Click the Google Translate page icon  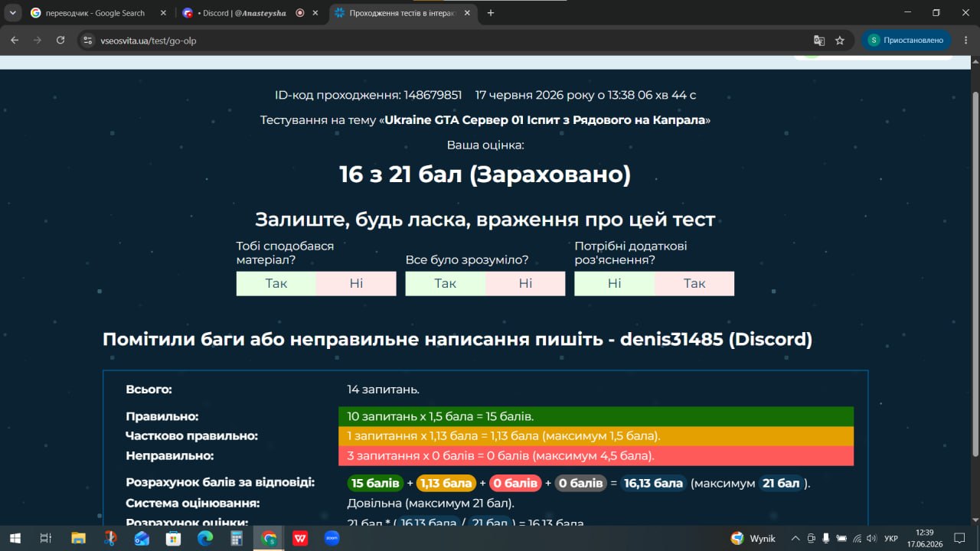[819, 41]
